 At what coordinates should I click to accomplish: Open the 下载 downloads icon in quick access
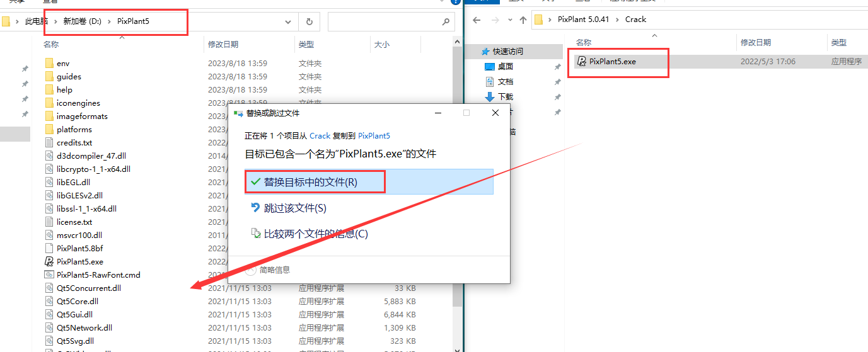pyautogui.click(x=490, y=96)
